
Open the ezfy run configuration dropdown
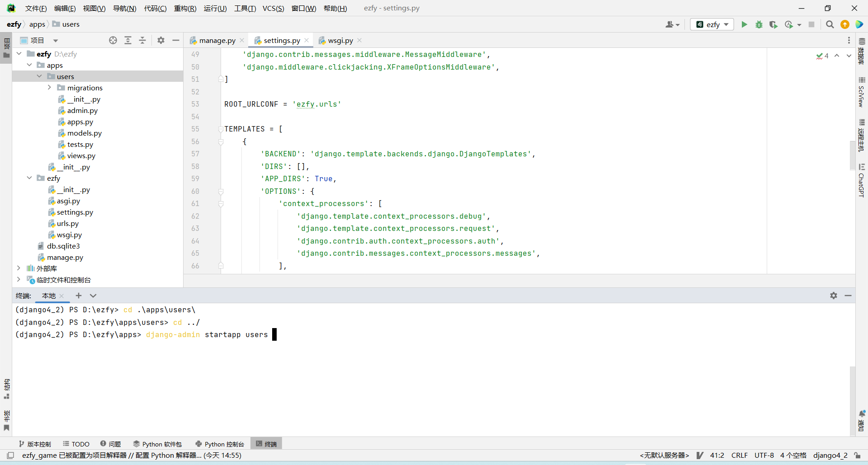[x=712, y=24]
